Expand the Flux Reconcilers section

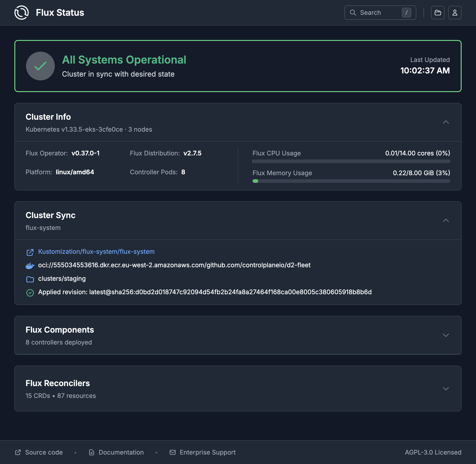[x=446, y=389]
